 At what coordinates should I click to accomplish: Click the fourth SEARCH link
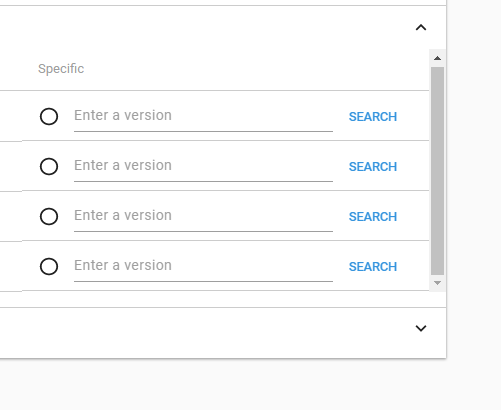[x=373, y=267]
